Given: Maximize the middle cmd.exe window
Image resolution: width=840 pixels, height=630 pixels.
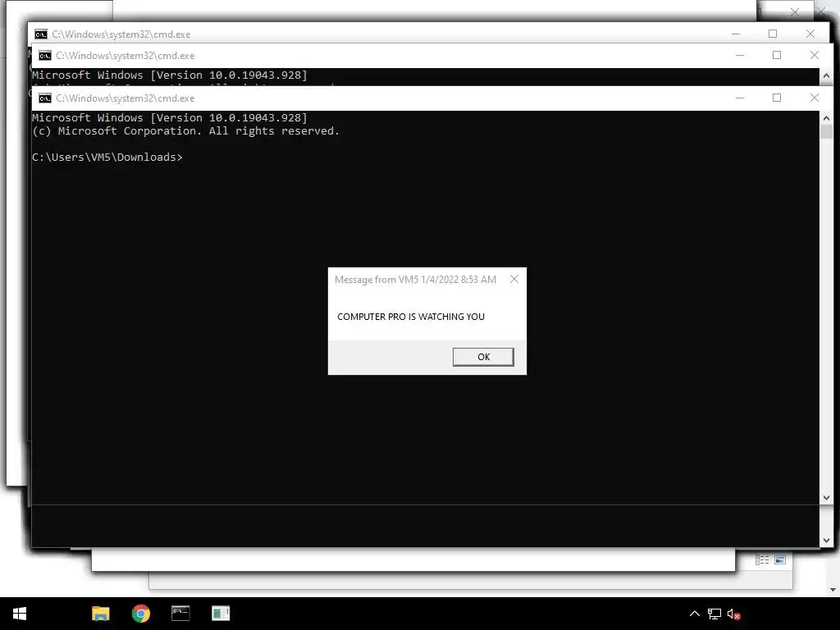Looking at the screenshot, I should (x=777, y=55).
